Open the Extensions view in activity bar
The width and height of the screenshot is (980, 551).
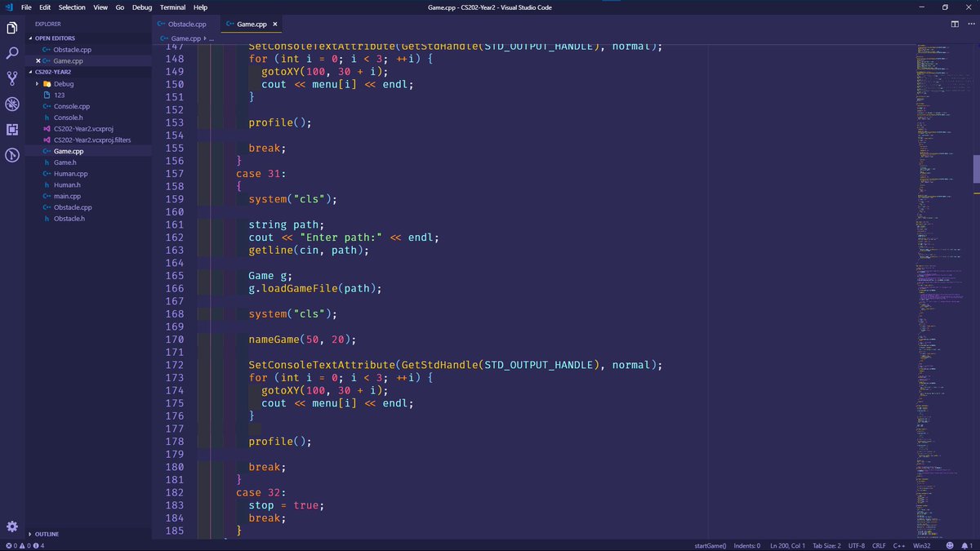12,129
